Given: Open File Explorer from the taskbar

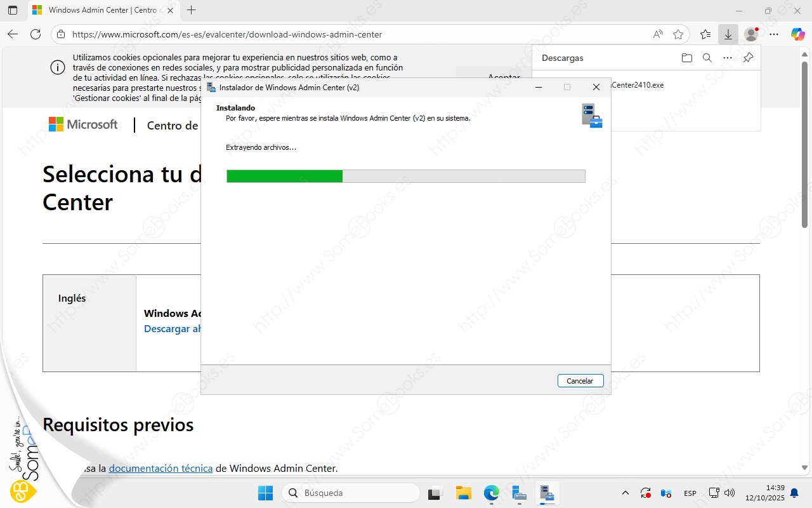Looking at the screenshot, I should click(464, 493).
